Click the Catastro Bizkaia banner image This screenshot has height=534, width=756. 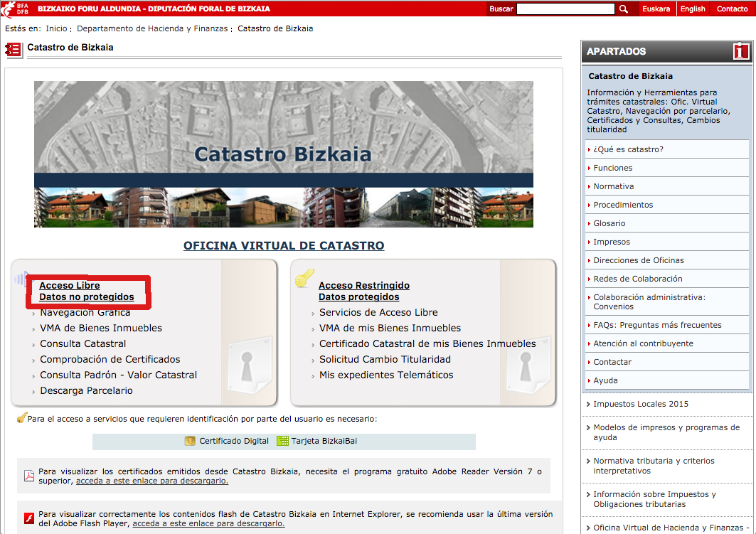point(283,154)
